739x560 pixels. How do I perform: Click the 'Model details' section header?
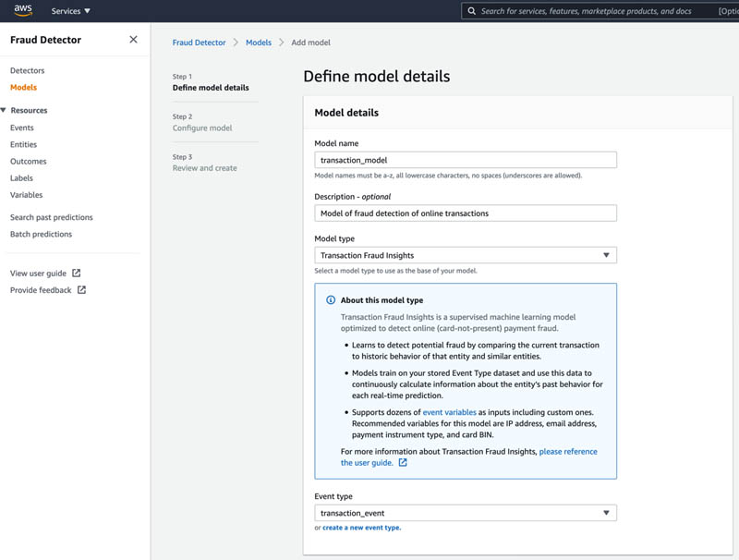click(x=346, y=113)
